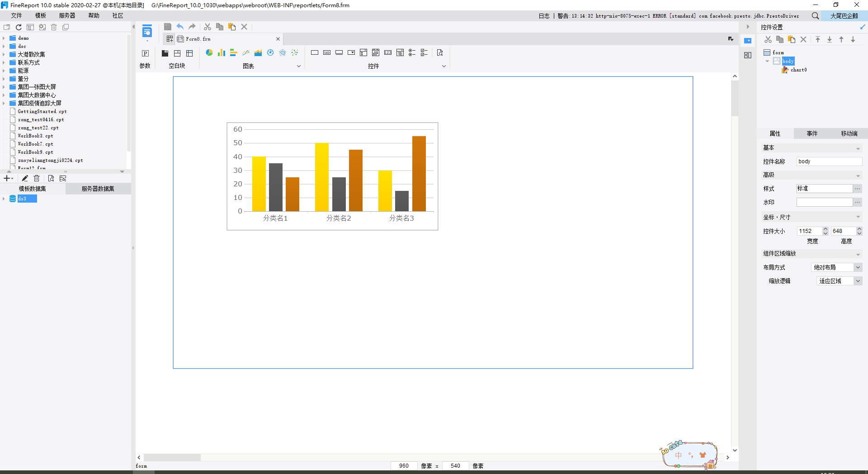Image resolution: width=868 pixels, height=474 pixels.
Task: Expand the doc folder
Action: pos(4,46)
